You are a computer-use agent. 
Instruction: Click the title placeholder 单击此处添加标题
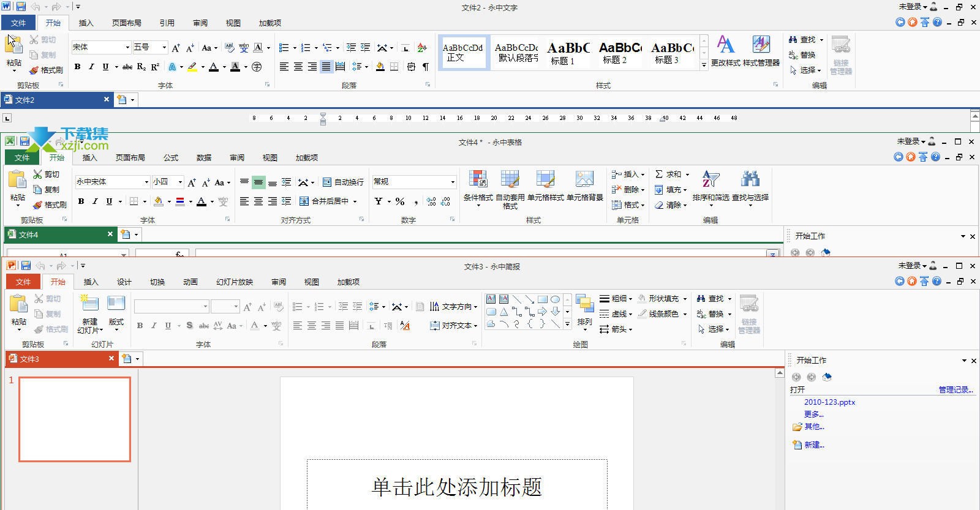[x=457, y=487]
